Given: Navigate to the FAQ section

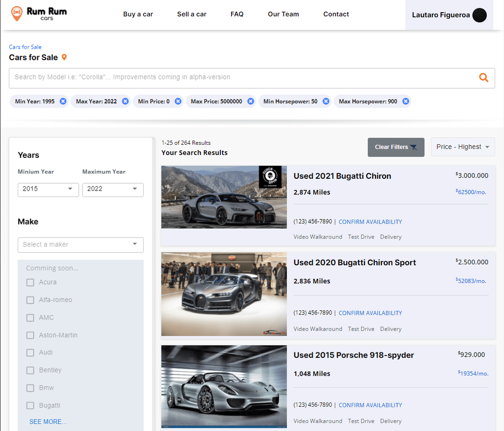Looking at the screenshot, I should click(x=237, y=14).
